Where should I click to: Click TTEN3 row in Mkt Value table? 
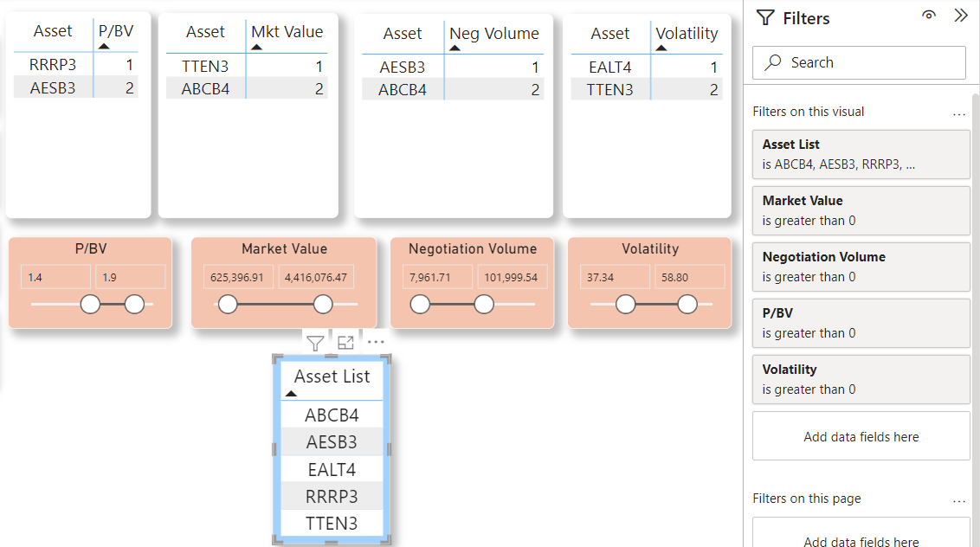point(247,67)
